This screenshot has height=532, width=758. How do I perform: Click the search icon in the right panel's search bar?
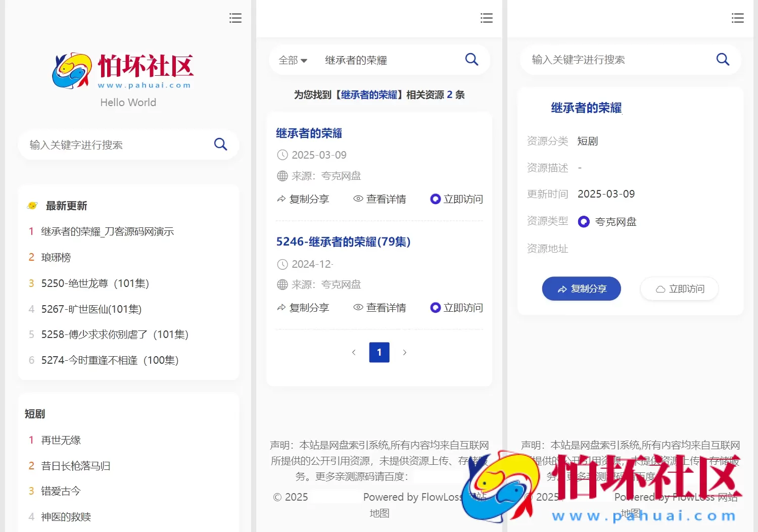coord(723,59)
